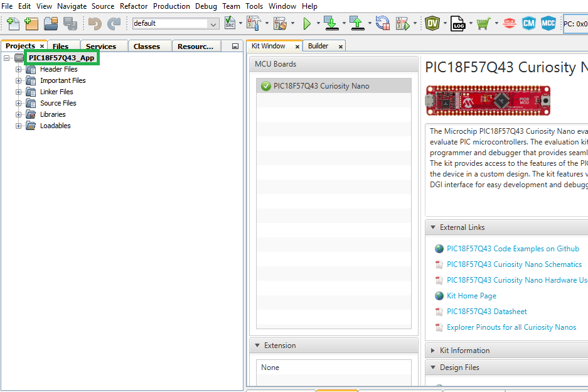Click the shopping cart icon
588x392 pixels.
[483, 24]
